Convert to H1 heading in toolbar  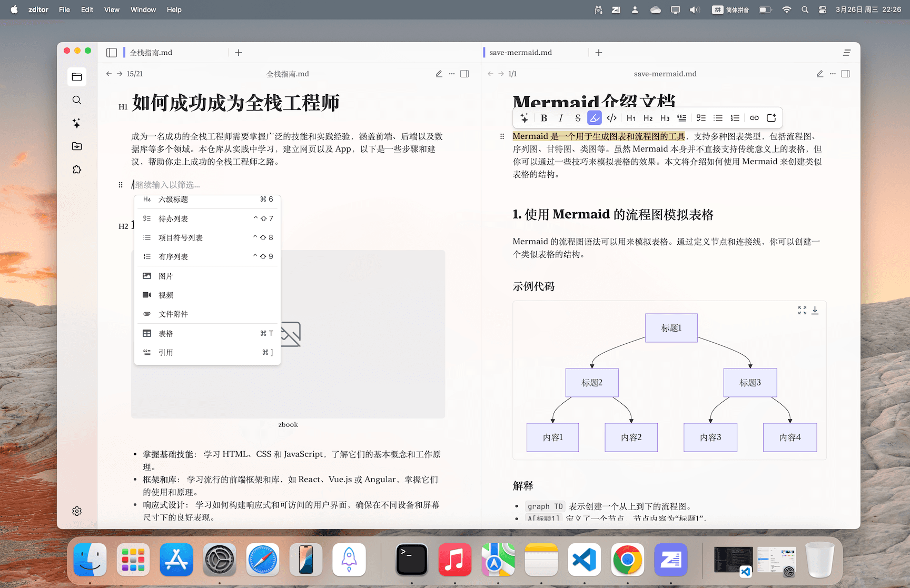point(631,118)
